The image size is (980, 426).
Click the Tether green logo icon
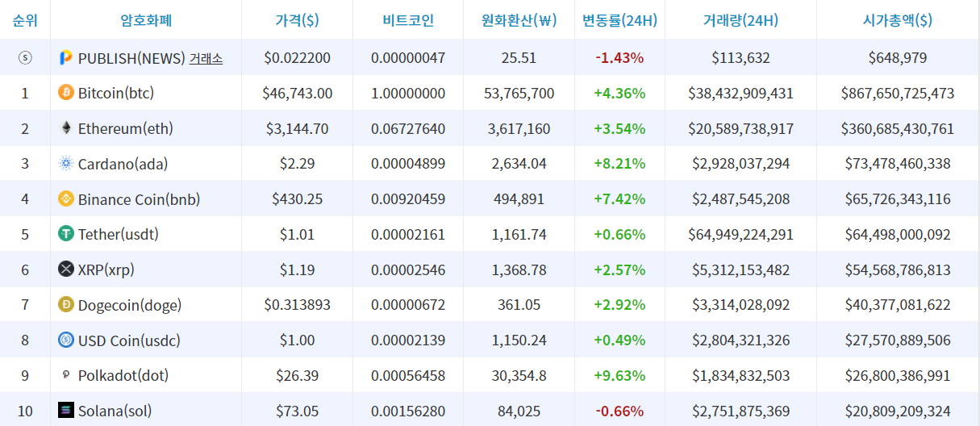(66, 234)
